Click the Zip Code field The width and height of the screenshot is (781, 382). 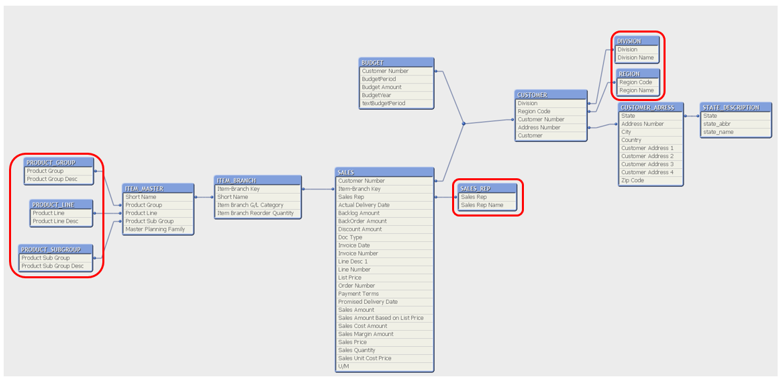(x=651, y=180)
